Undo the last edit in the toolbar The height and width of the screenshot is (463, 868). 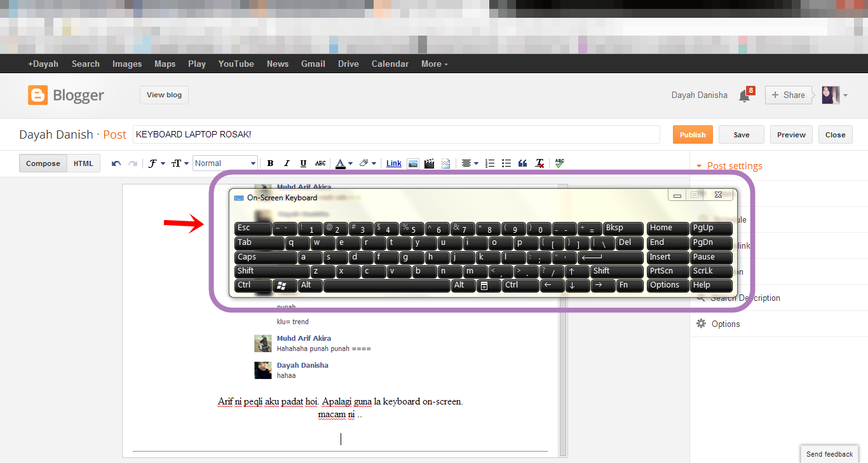(x=116, y=163)
